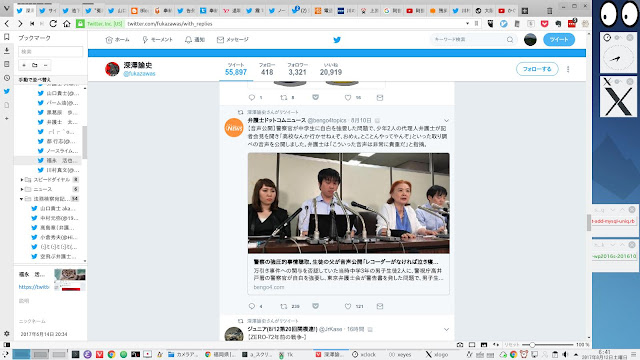The height and width of the screenshot is (360, 640).
Task: Click the green site security padlock
Action: pos(80,24)
